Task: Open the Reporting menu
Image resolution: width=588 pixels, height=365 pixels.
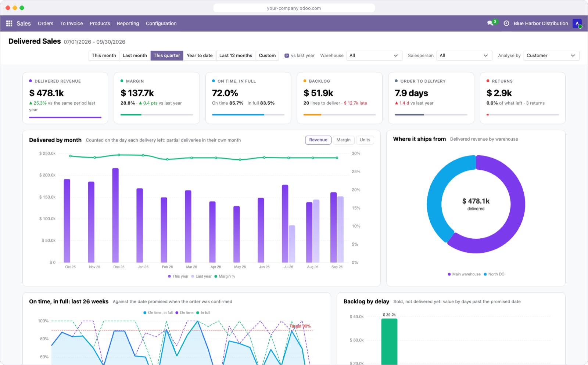Action: pyautogui.click(x=128, y=24)
